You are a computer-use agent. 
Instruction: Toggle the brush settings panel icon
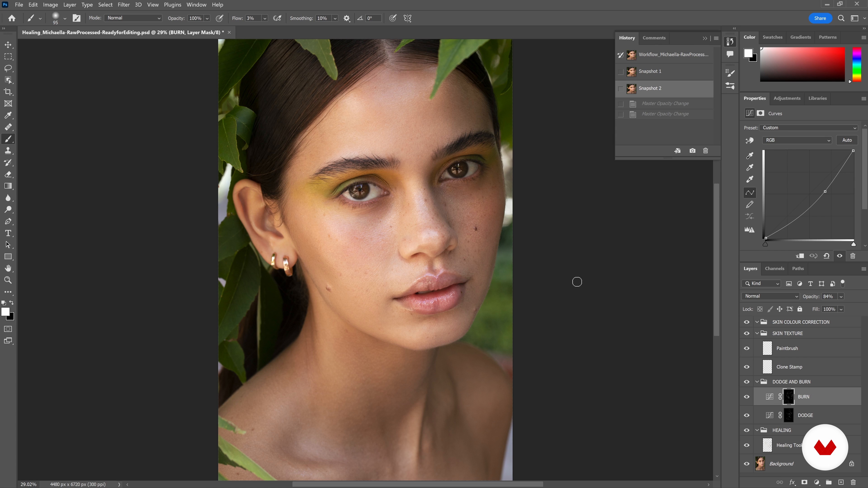77,18
